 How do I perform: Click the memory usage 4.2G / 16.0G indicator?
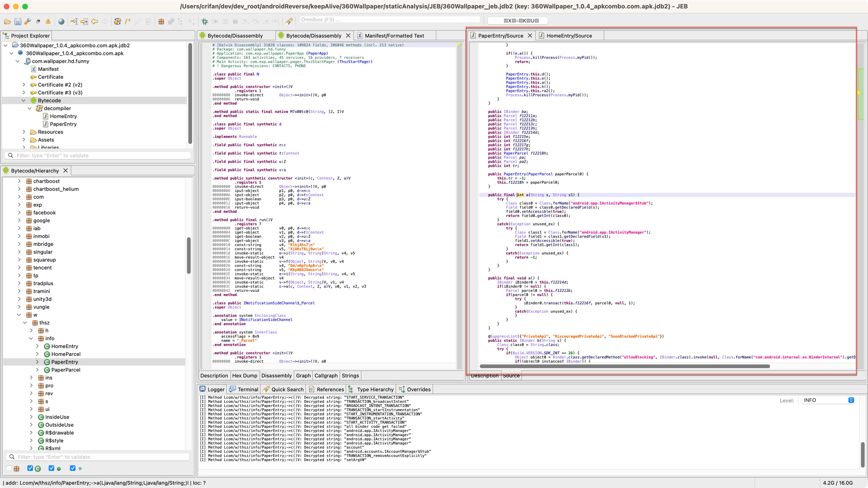(838, 482)
